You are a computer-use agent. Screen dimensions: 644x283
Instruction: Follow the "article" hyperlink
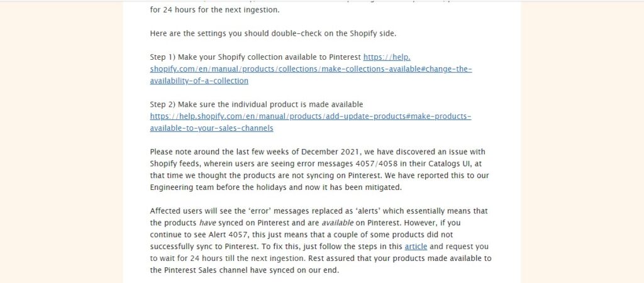tap(416, 247)
